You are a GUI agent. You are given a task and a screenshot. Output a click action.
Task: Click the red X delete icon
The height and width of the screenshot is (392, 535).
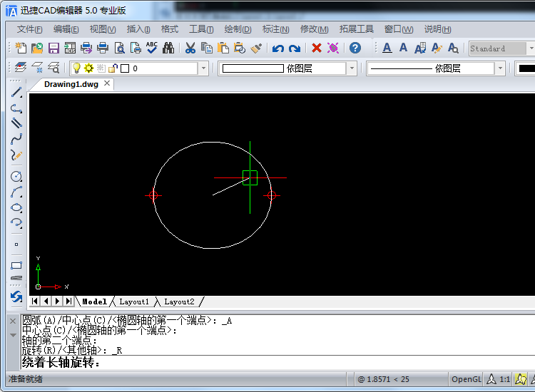click(x=317, y=48)
